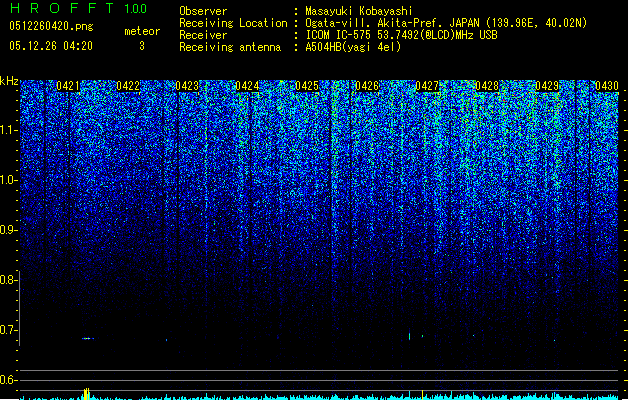Select the ICOM IC-575 receiver text
Image resolution: width=629 pixels, height=400 pixels.
401,35
